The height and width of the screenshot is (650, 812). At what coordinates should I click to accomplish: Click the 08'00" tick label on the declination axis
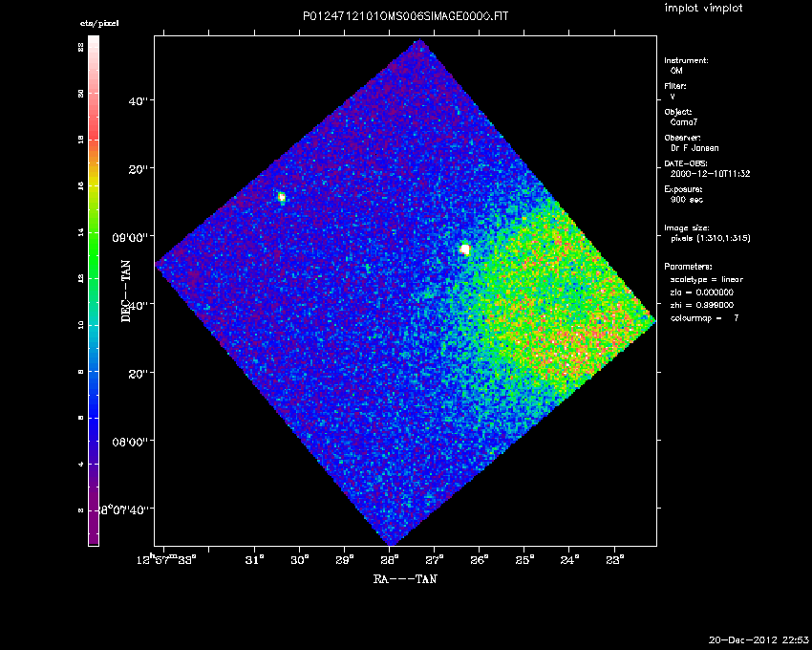coord(133,442)
